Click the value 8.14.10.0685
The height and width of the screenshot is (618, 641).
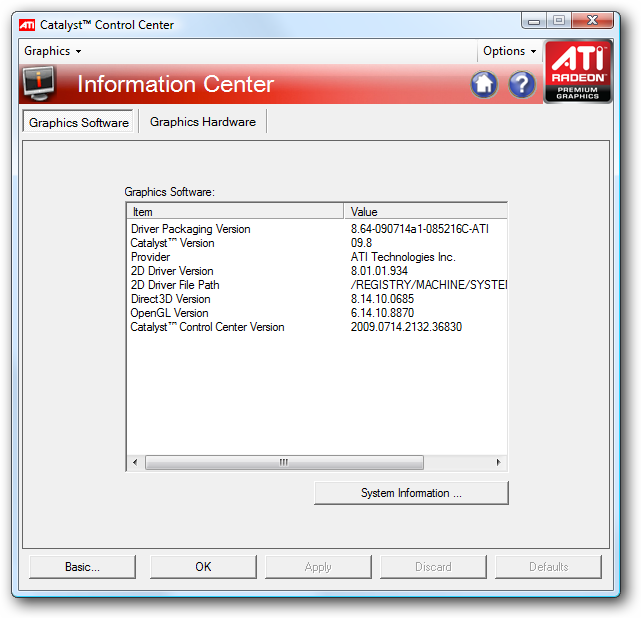click(x=382, y=299)
